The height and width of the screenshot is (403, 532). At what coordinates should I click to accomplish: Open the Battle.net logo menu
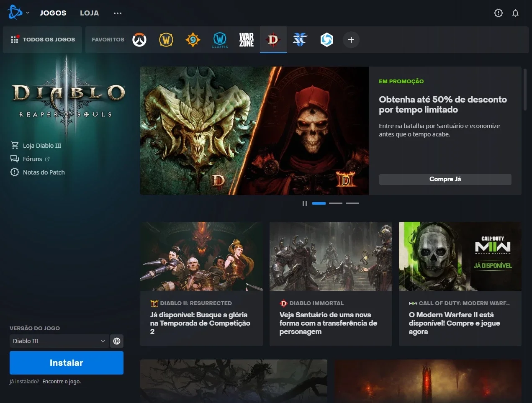[18, 13]
